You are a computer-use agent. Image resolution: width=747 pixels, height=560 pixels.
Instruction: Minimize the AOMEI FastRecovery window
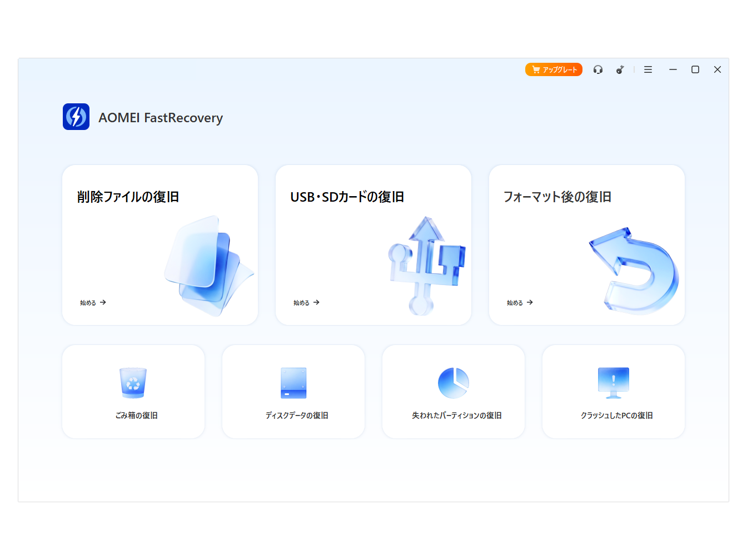tap(673, 69)
